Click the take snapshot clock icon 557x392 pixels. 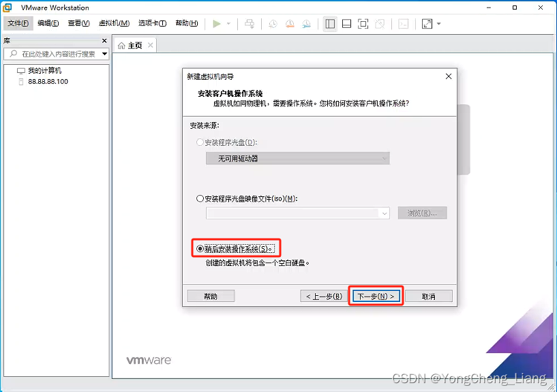(273, 24)
